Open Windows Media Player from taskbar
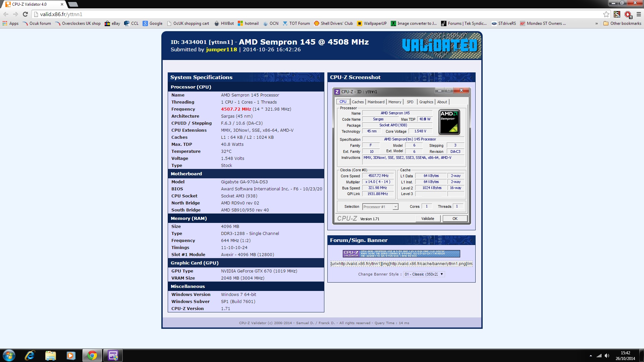 71,355
